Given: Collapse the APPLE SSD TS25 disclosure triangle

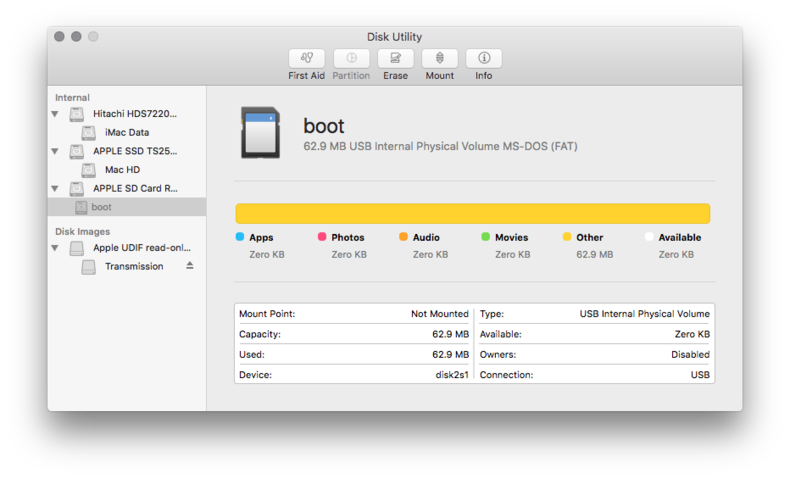Looking at the screenshot, I should tap(55, 151).
